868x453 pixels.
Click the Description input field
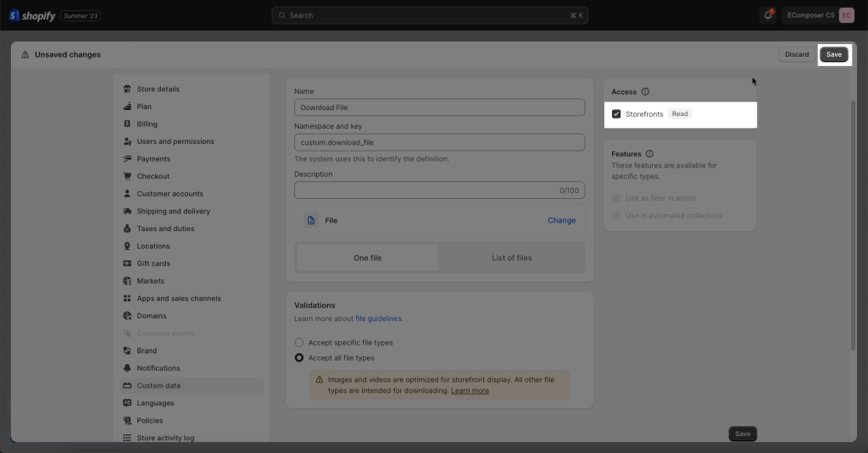coord(440,191)
